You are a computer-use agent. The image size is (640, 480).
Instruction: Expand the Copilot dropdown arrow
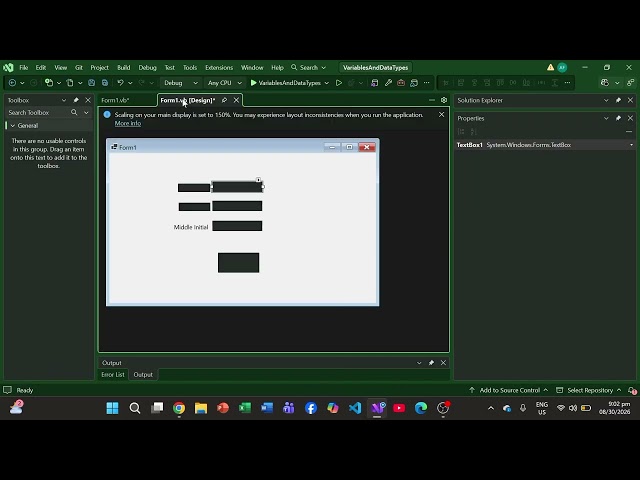click(617, 83)
